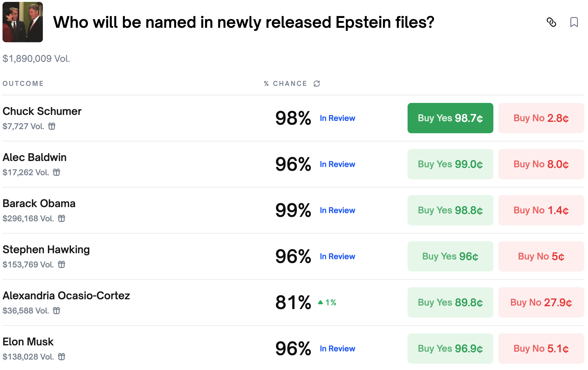Choose Buy No 5.1¢ for Elon Musk
Screen dimensions: 588x370
click(x=541, y=349)
